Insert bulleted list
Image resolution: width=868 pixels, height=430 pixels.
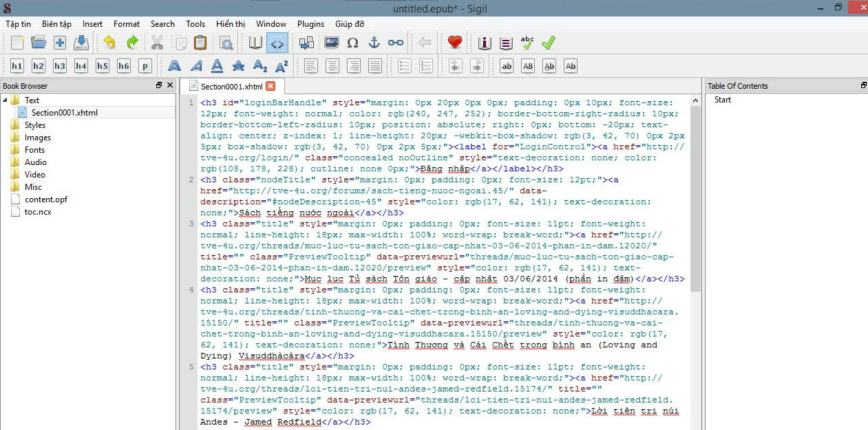[405, 66]
